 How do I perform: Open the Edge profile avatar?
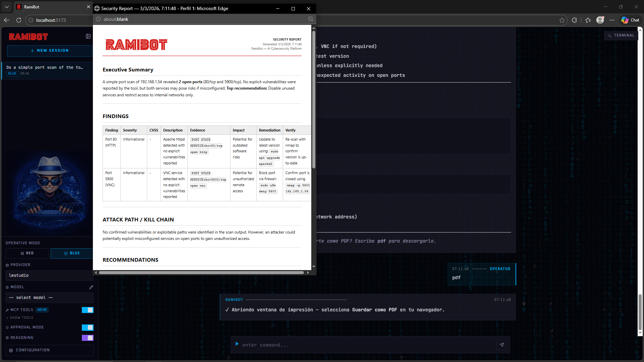(600, 20)
